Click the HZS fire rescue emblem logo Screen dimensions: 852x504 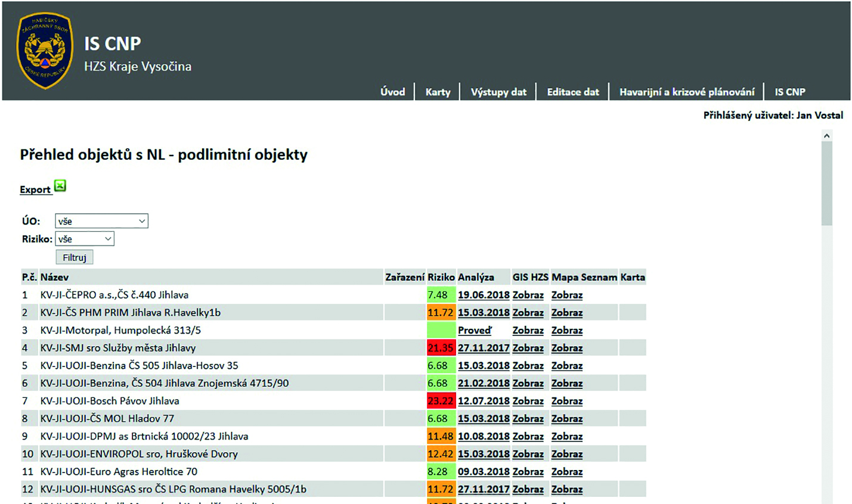tap(45, 51)
